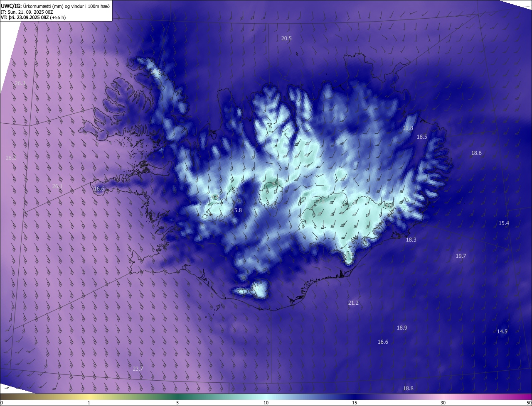
Task: Click the value label "20.5" on the map
Action: click(x=286, y=38)
